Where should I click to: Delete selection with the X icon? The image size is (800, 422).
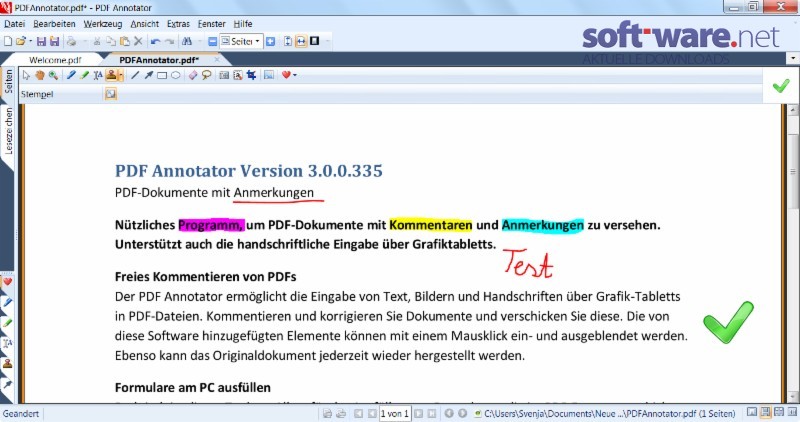coord(138,41)
